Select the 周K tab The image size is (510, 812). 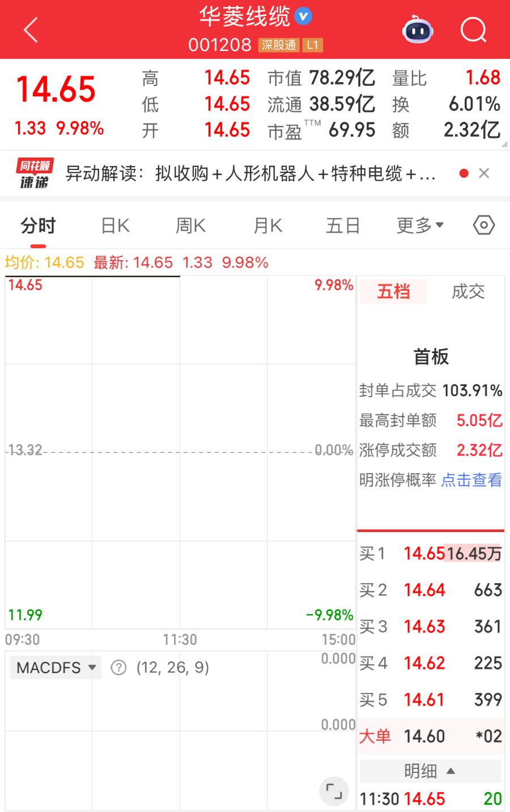pos(191,226)
